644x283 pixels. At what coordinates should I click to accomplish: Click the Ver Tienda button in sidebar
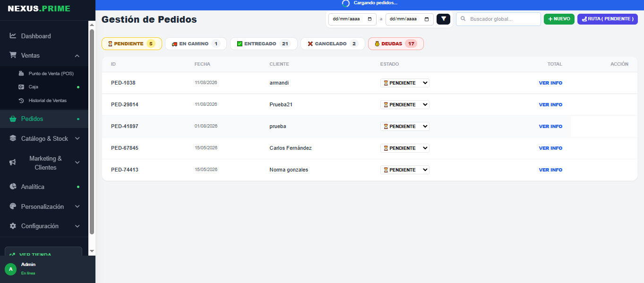coord(43,251)
